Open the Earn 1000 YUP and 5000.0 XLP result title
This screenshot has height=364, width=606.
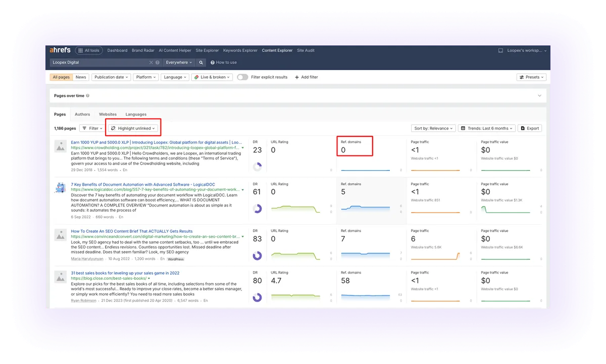click(x=157, y=142)
